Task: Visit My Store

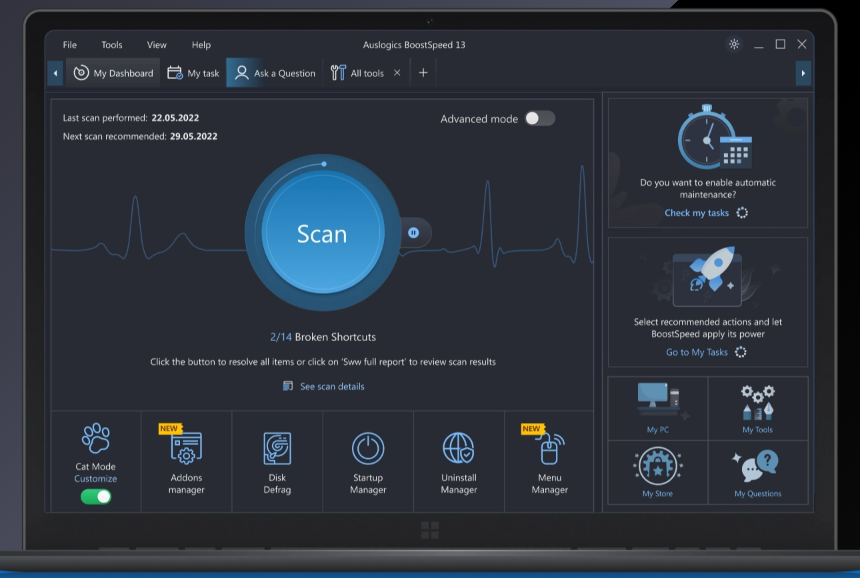Action: pos(657,470)
